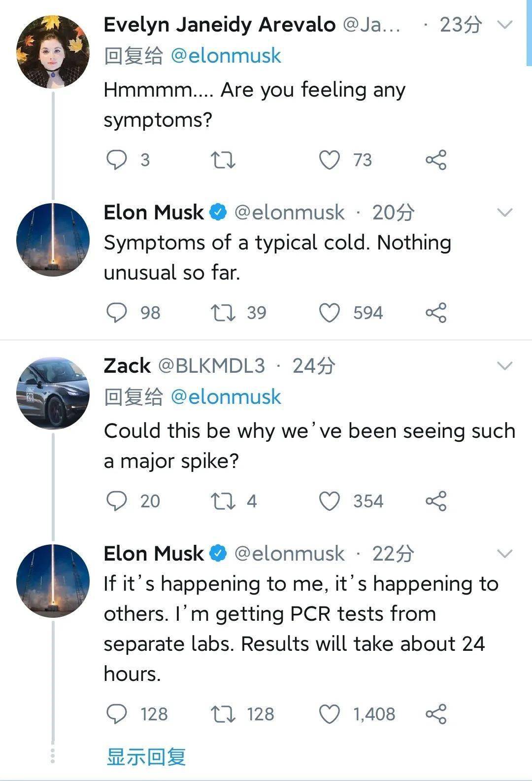The width and height of the screenshot is (532, 781).
Task: Click the reply bubble showing 98 comments
Action: [117, 312]
